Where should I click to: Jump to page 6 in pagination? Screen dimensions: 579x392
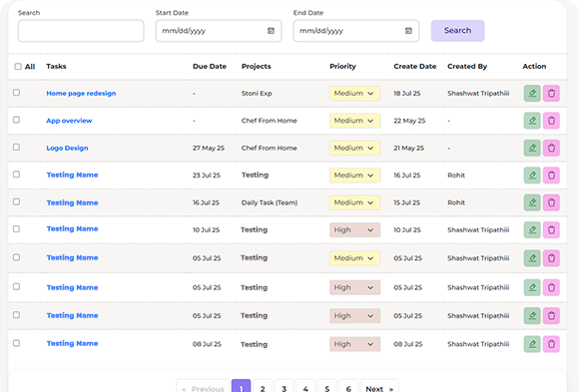348,388
